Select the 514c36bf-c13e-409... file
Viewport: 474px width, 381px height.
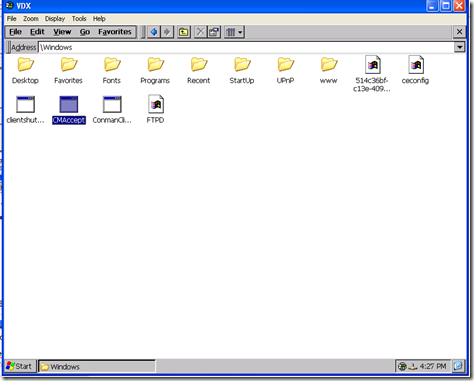[x=372, y=74]
